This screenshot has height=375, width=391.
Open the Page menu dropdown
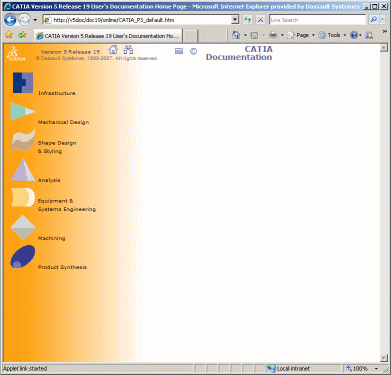(301, 35)
